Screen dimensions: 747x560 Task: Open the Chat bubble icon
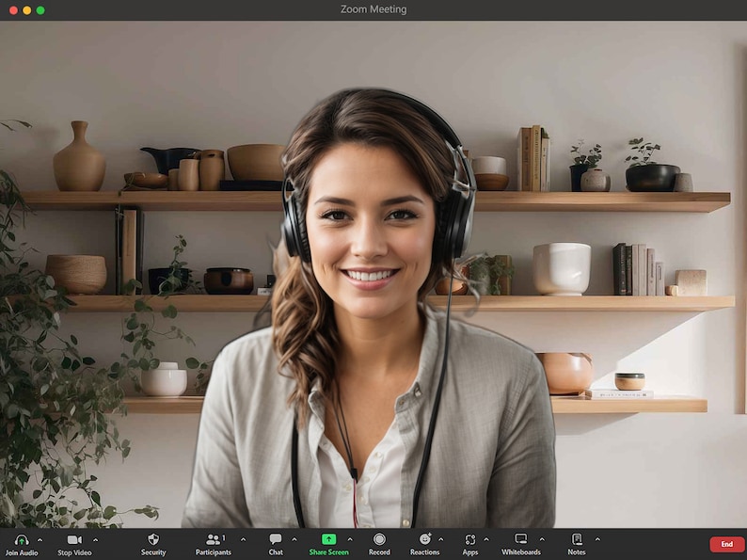click(276, 539)
